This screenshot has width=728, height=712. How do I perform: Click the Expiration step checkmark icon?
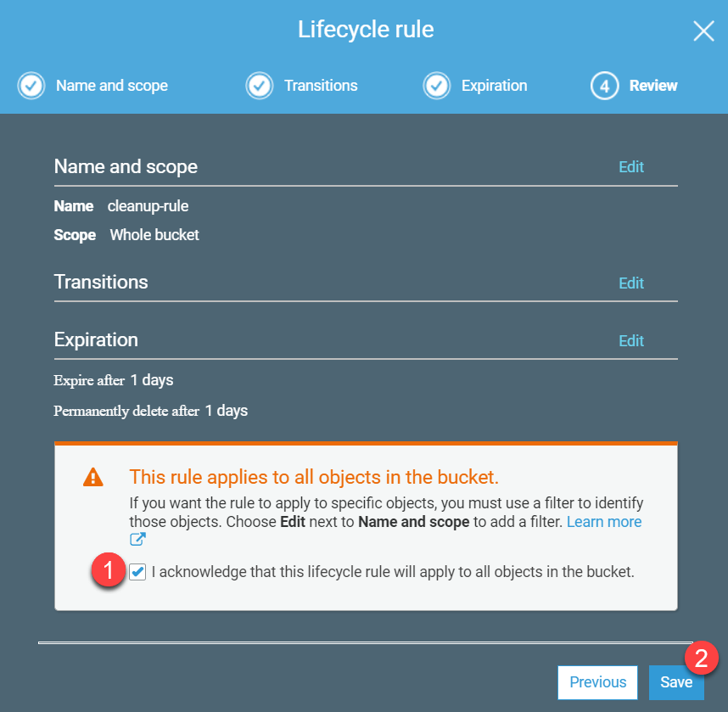point(436,86)
